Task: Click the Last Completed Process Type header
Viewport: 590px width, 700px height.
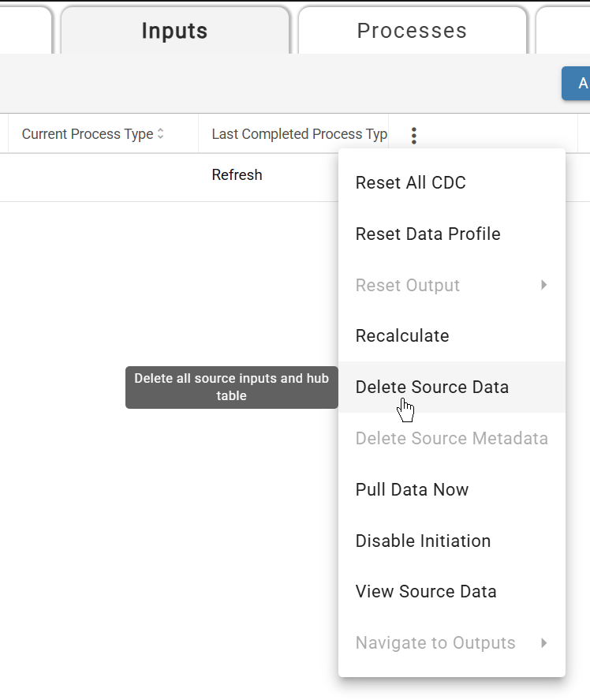Action: [297, 133]
